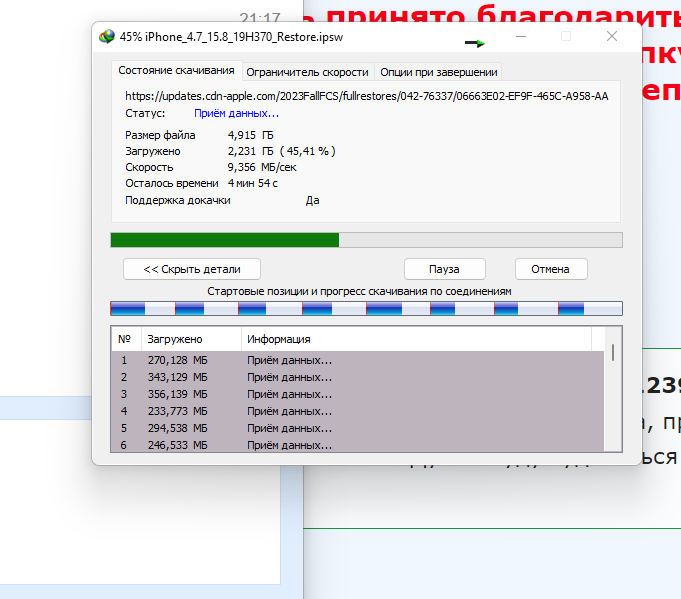Click the connections segment progress bar
This screenshot has height=599, width=681.
pyautogui.click(x=366, y=308)
